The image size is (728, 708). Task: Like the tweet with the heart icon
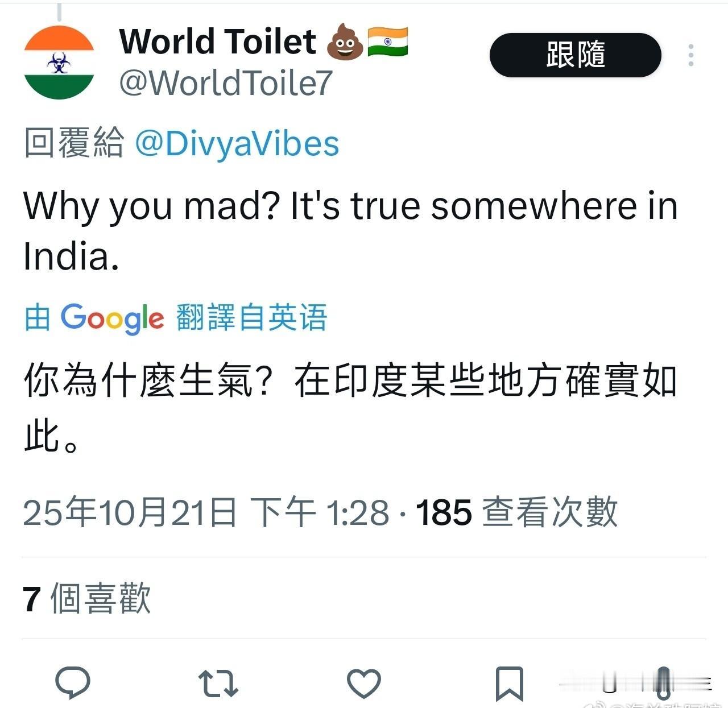pyautogui.click(x=363, y=683)
